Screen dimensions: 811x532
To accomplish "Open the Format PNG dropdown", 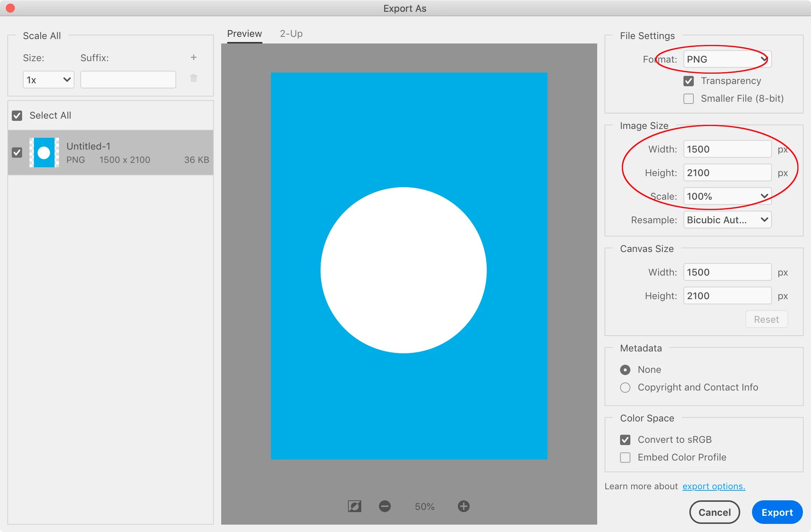I will pyautogui.click(x=727, y=59).
